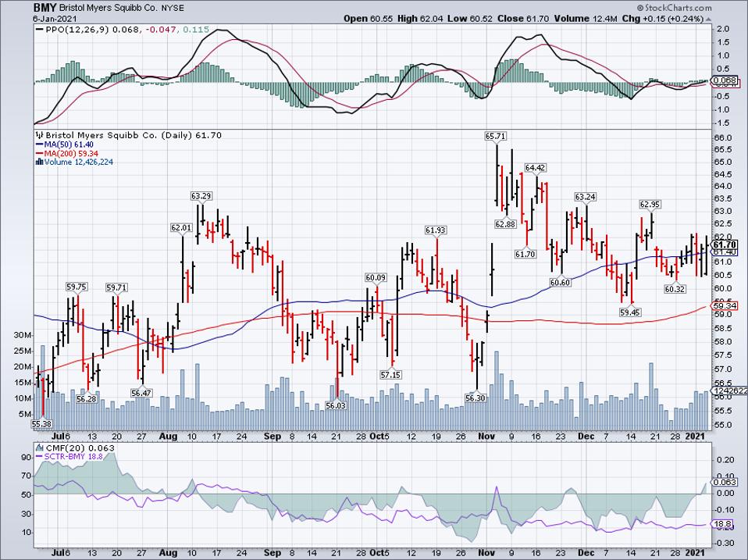Click the 30M volume axis label

tap(23, 335)
